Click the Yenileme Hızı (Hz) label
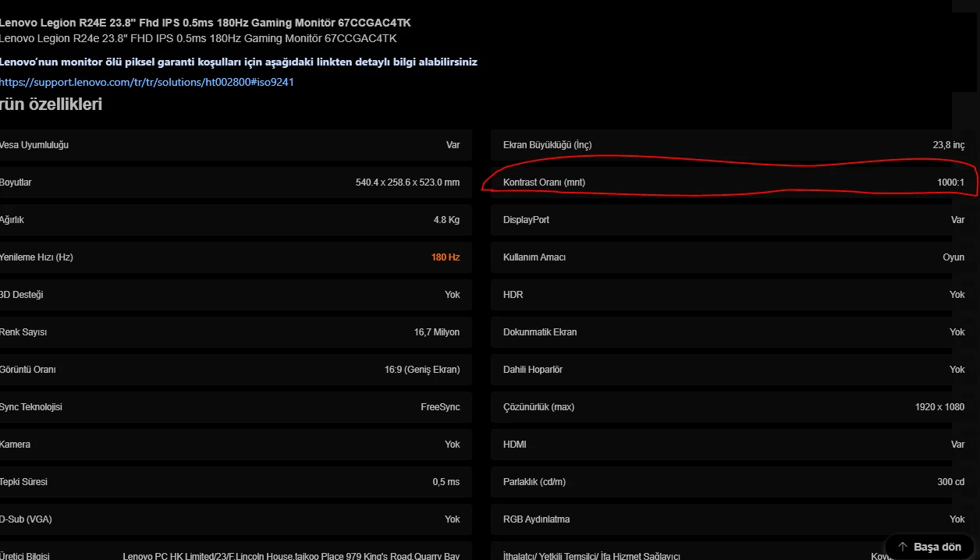Screen dimensions: 980x560 pyautogui.click(x=37, y=257)
